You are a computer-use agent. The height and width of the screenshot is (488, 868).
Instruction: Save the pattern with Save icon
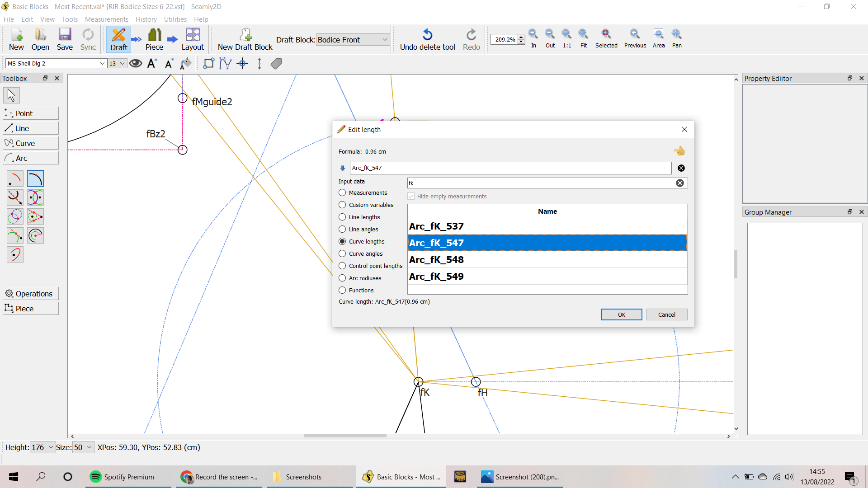[65, 35]
